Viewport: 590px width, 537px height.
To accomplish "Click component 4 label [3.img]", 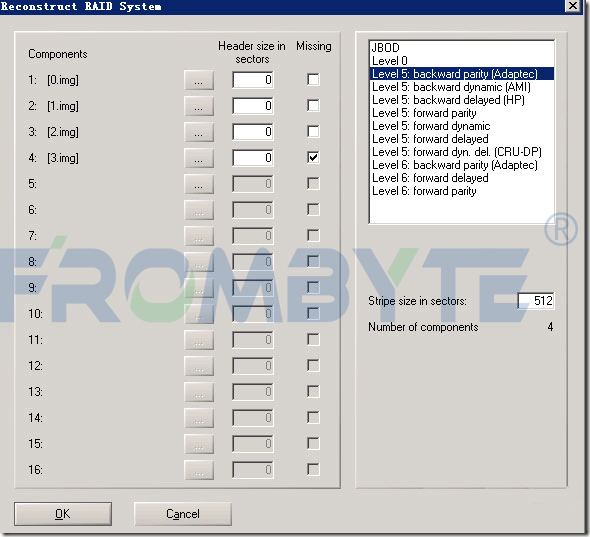I will pos(63,158).
